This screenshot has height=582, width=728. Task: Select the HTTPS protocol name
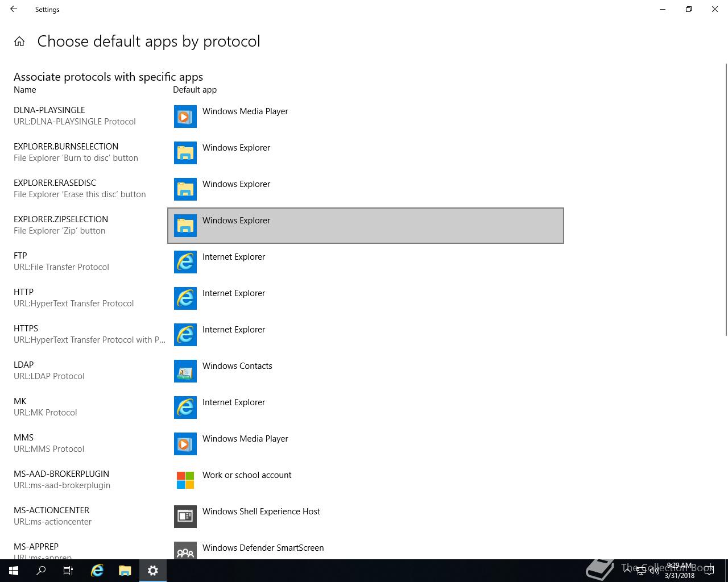(26, 329)
